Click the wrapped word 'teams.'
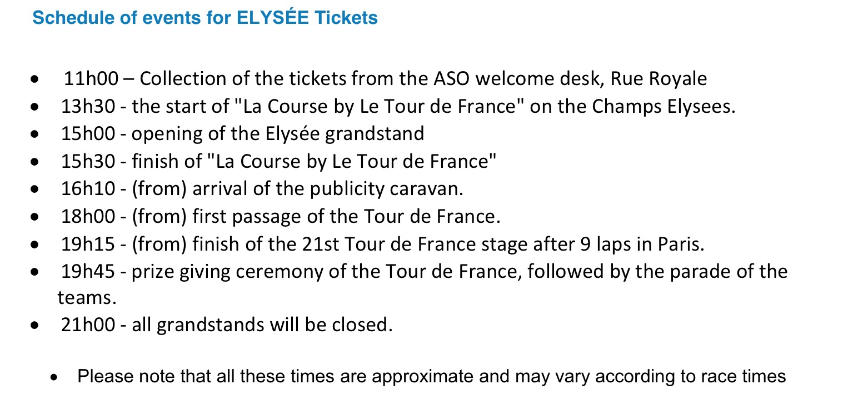 click(87, 298)
